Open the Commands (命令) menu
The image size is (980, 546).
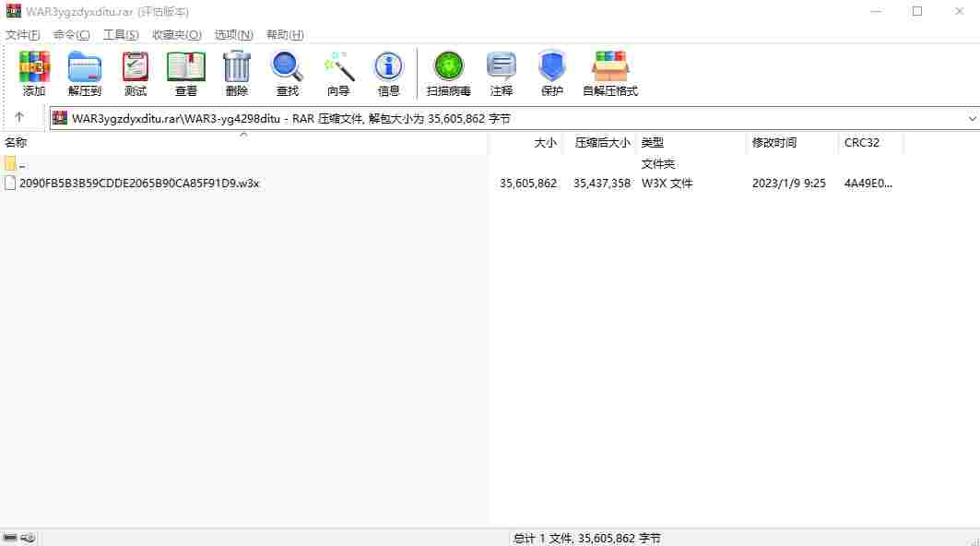(71, 35)
